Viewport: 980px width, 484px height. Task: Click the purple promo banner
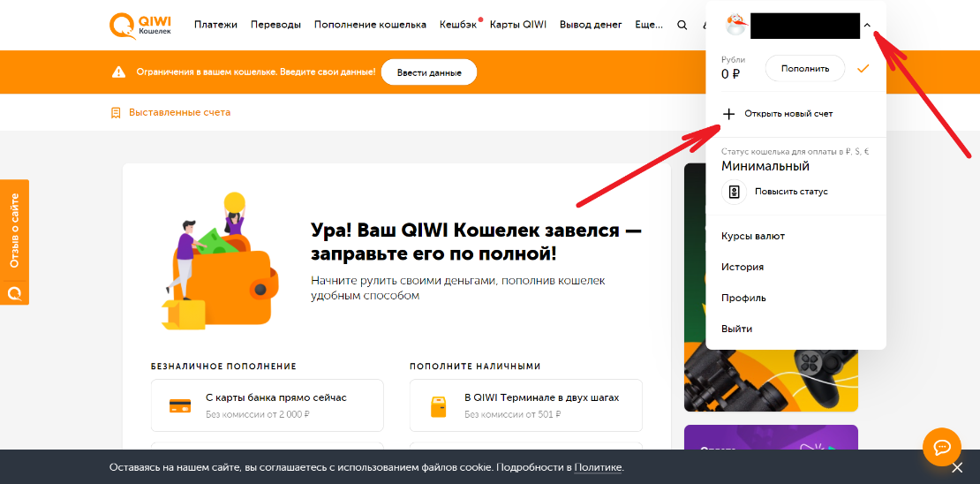(x=772, y=438)
